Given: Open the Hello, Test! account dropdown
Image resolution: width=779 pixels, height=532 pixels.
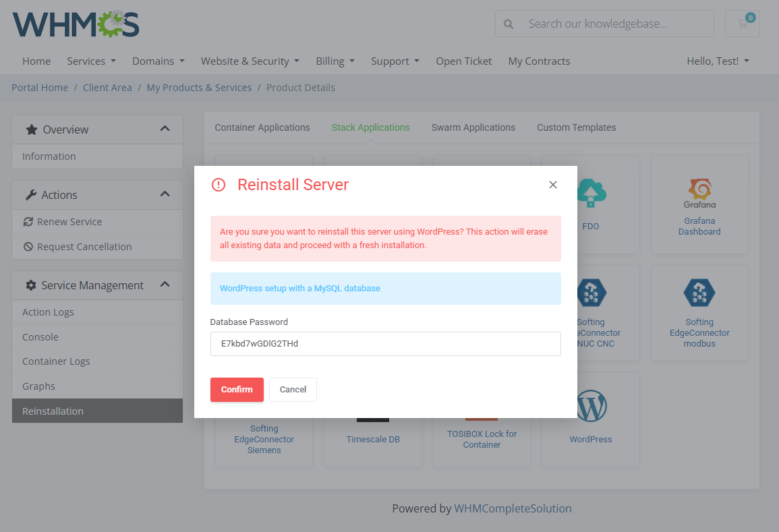Looking at the screenshot, I should click(x=718, y=61).
